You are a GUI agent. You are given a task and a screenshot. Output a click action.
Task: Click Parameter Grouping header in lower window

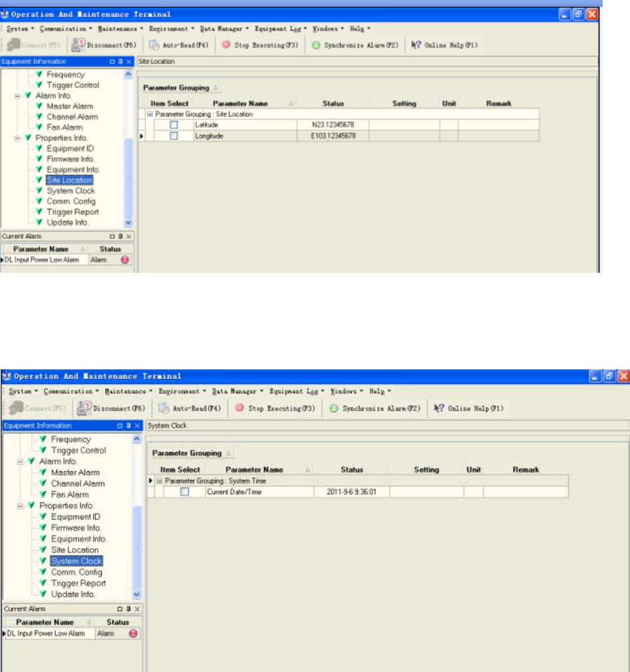click(192, 453)
